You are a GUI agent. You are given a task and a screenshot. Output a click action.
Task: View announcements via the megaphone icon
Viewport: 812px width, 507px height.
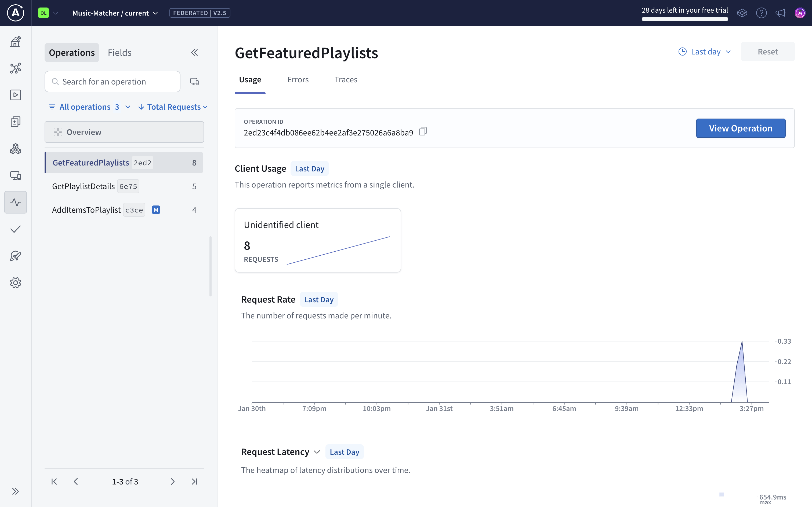coord(781,13)
